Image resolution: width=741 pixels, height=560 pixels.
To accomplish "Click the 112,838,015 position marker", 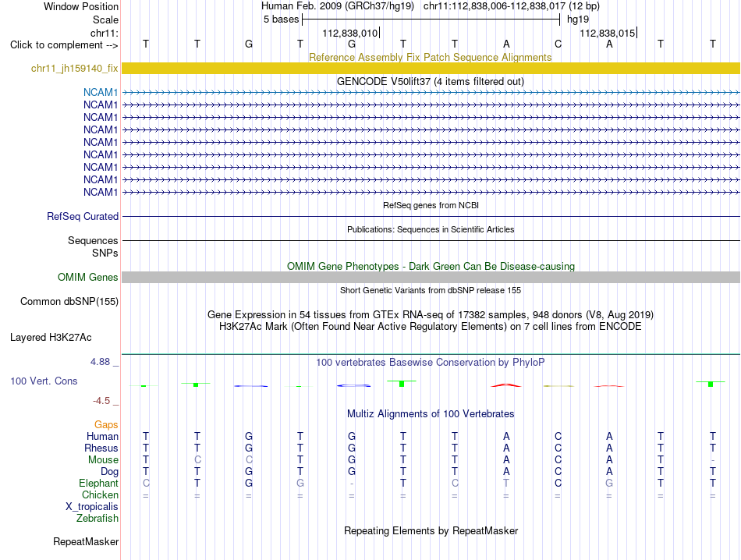I will tap(608, 33).
